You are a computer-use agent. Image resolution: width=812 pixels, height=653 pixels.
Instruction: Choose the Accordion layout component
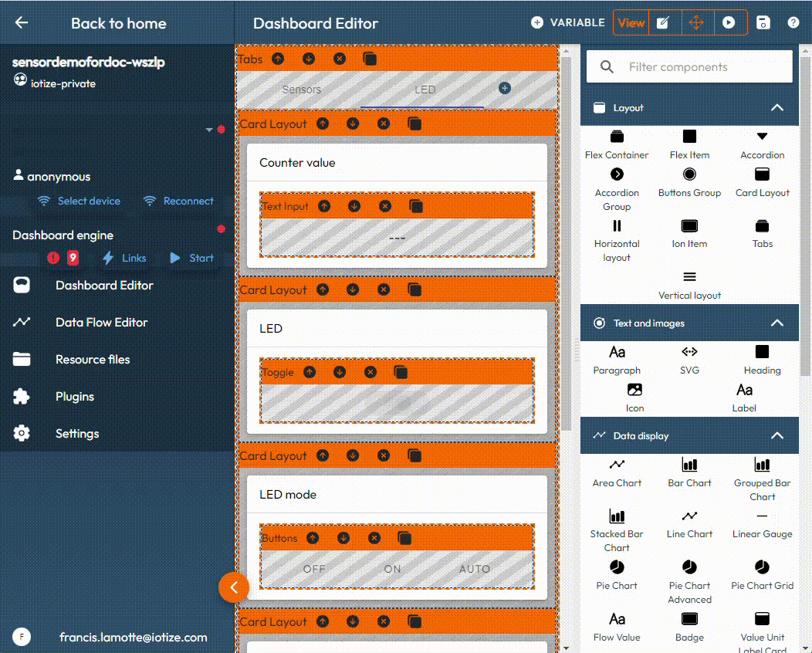762,144
